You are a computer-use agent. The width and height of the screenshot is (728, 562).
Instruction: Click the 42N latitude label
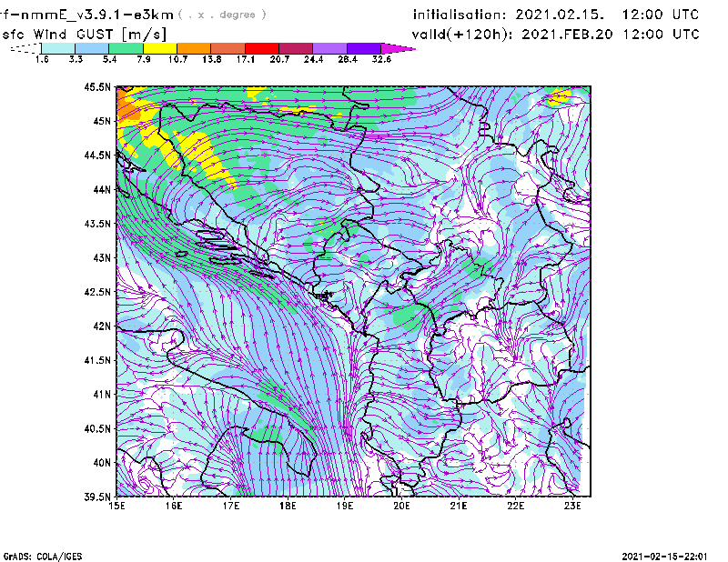[102, 326]
